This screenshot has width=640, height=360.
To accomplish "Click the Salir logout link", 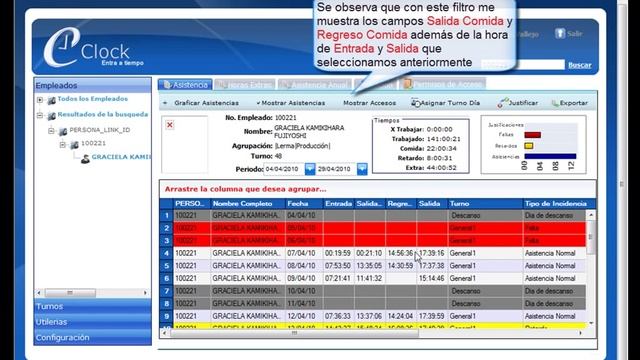I will tap(575, 33).
